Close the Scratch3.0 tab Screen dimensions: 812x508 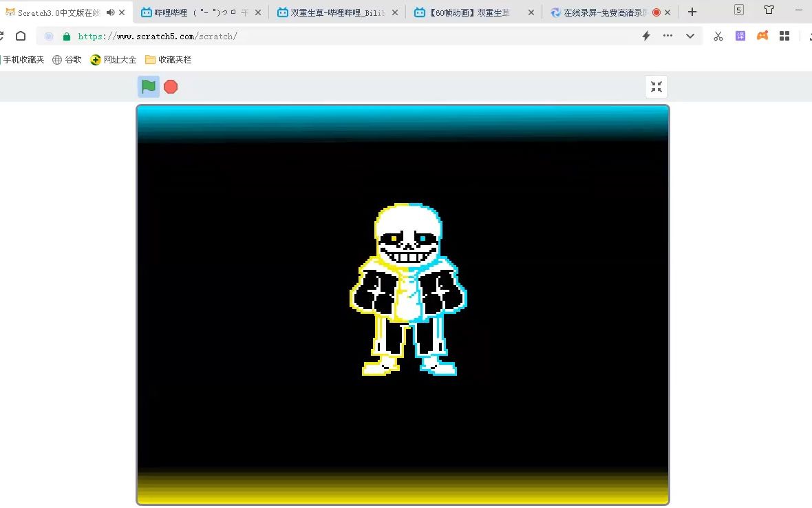122,12
